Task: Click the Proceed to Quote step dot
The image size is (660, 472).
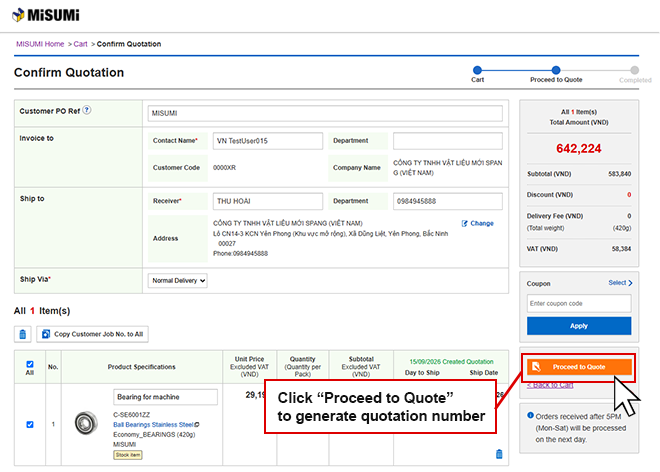Action: [x=556, y=70]
